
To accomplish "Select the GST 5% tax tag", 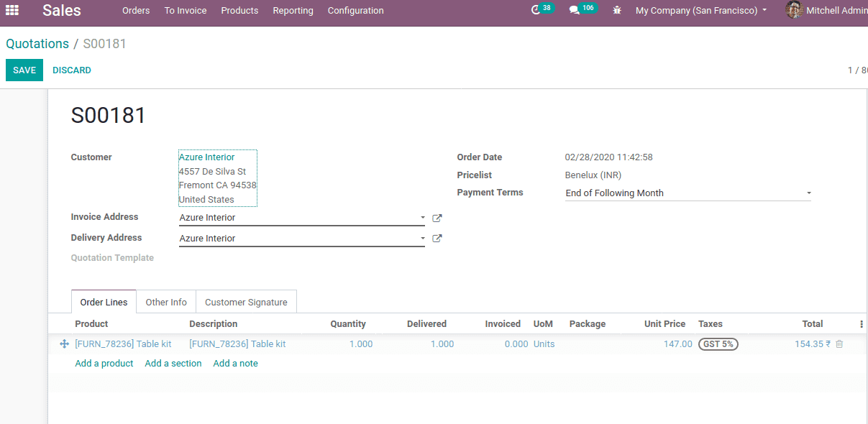I will pyautogui.click(x=718, y=344).
